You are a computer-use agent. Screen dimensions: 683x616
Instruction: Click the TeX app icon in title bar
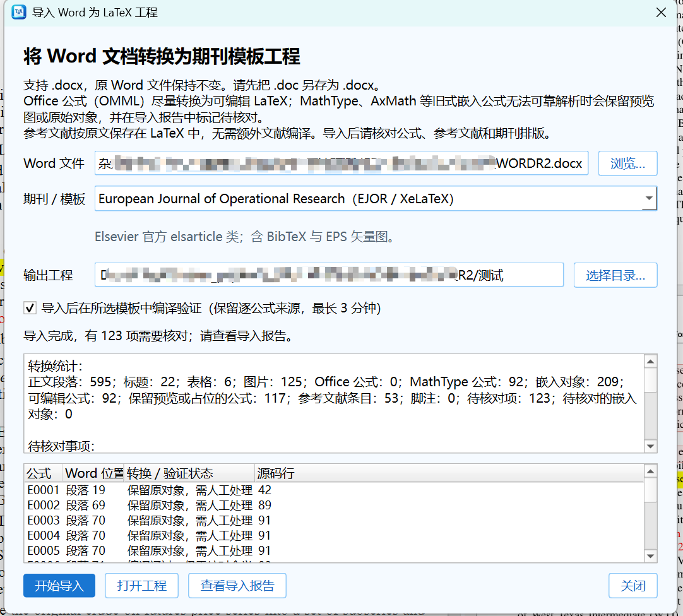click(x=19, y=12)
